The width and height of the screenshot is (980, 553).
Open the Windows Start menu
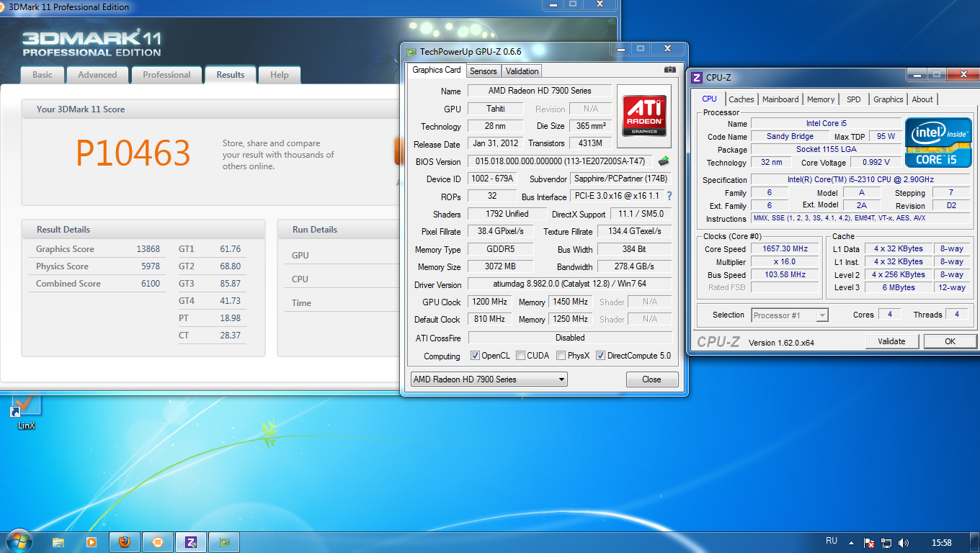[18, 541]
